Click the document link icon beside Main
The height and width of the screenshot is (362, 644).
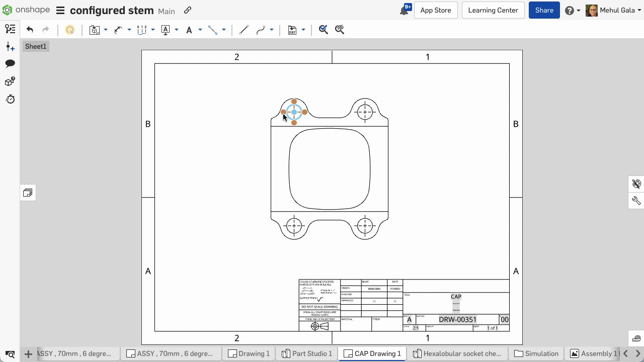click(x=187, y=11)
